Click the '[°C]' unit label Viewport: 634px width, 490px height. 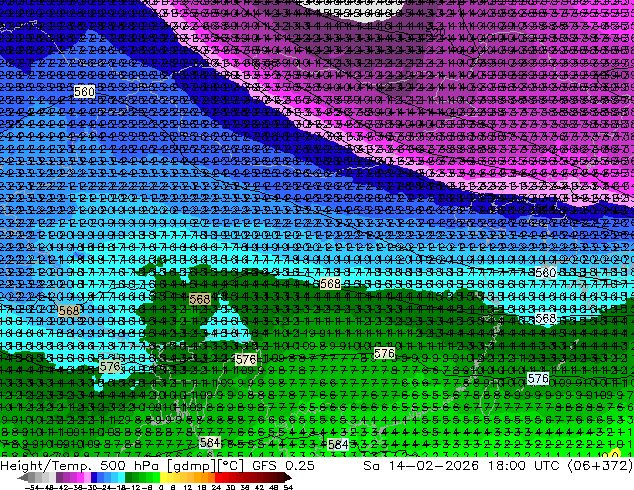click(231, 466)
